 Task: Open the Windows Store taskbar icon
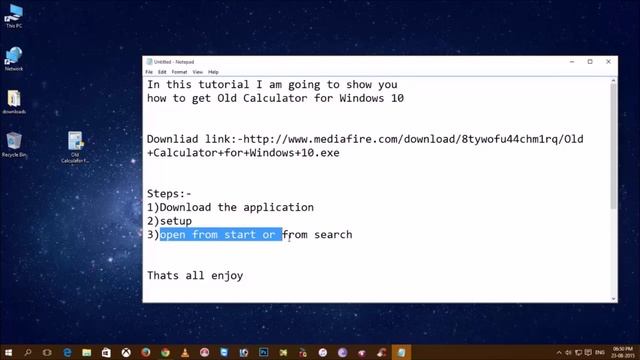(x=106, y=353)
